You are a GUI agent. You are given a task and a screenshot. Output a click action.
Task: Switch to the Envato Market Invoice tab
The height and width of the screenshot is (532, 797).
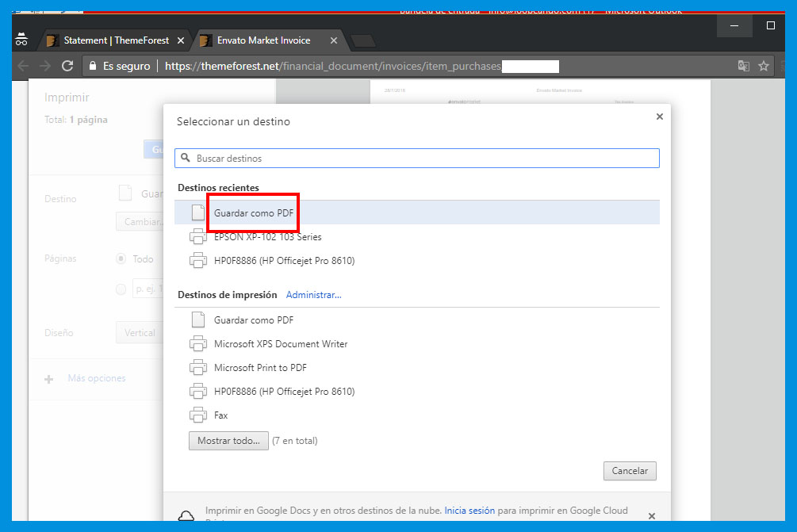tap(264, 40)
